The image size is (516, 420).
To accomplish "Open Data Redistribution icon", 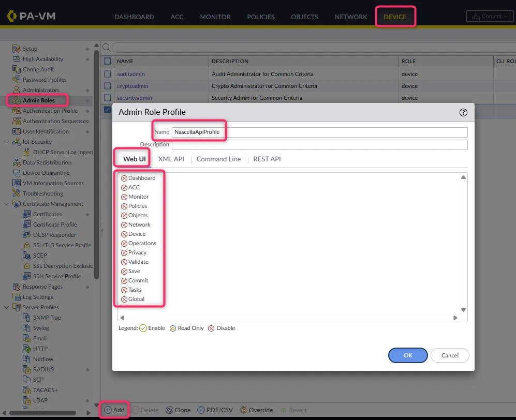I will pos(16,162).
